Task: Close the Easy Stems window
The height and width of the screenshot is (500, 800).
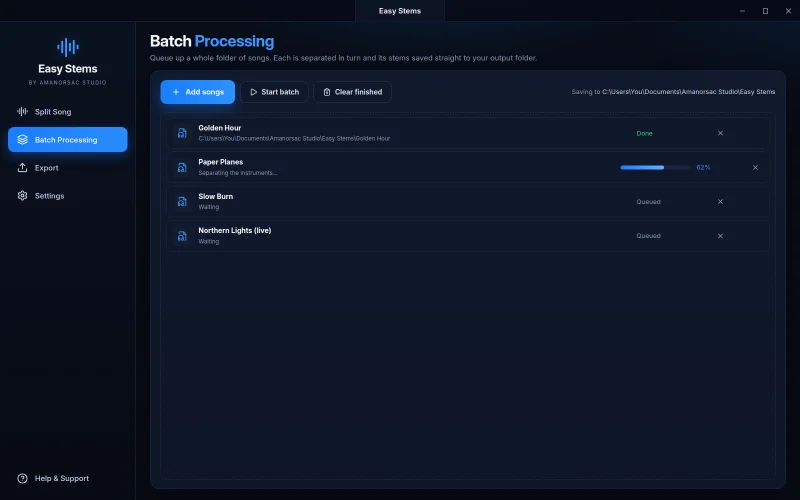Action: (788, 11)
